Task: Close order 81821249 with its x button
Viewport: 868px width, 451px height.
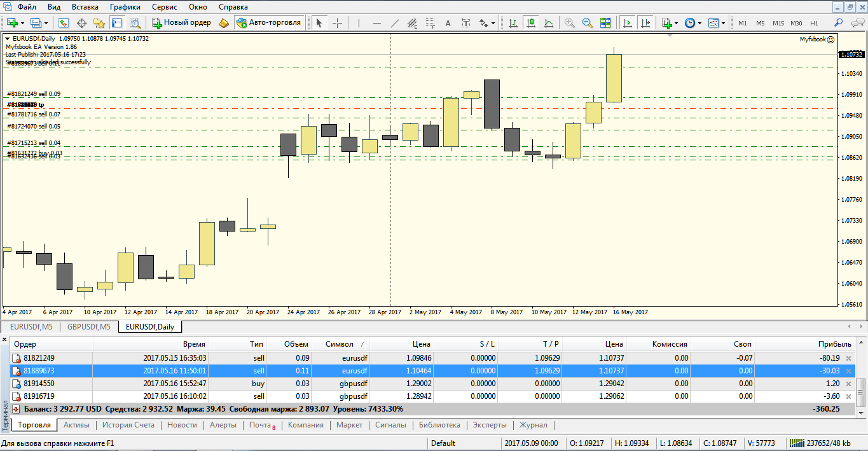Action: pyautogui.click(x=848, y=358)
